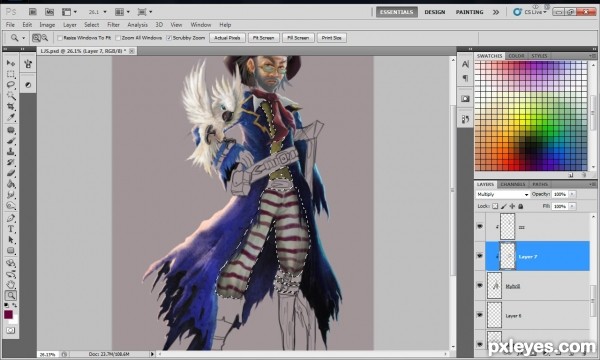
Task: Click Layer 7 thumbnail
Action: [x=508, y=256]
